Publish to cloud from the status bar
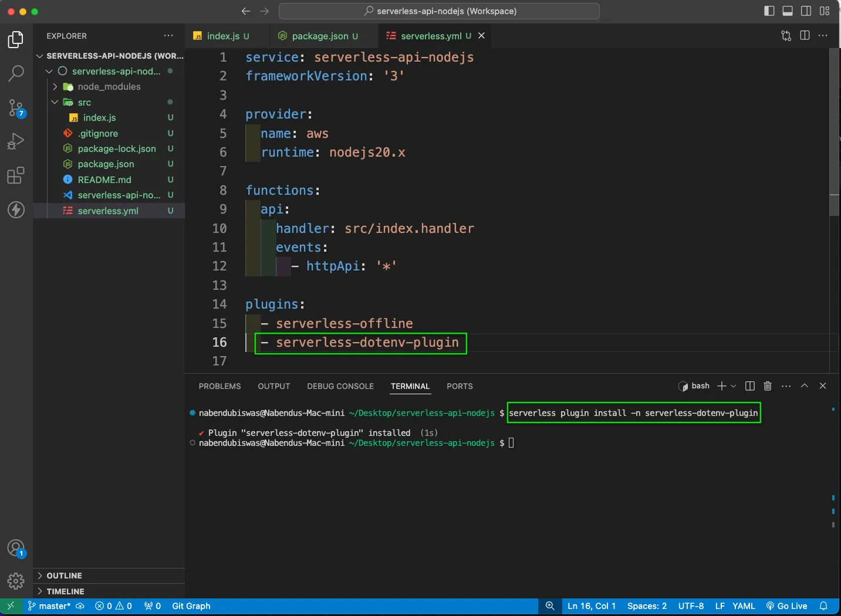Screen dimensions: 841x616 (x=80, y=606)
